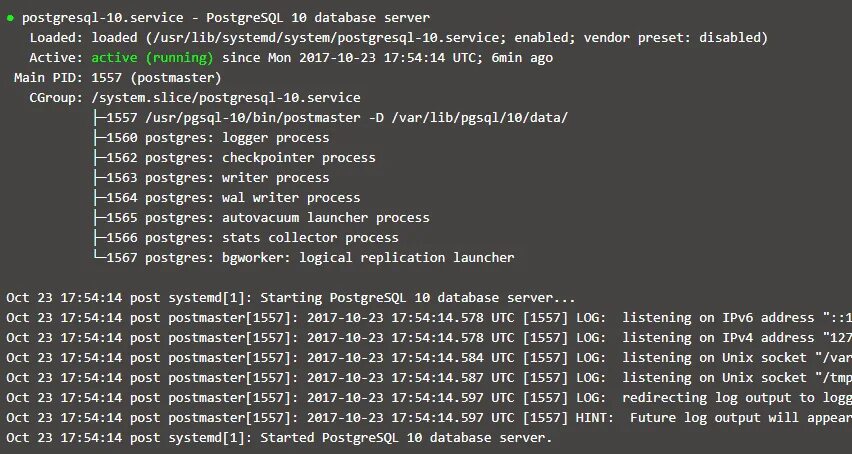Select the 1563 writer process entry
The height and width of the screenshot is (454, 852).
[x=218, y=178]
